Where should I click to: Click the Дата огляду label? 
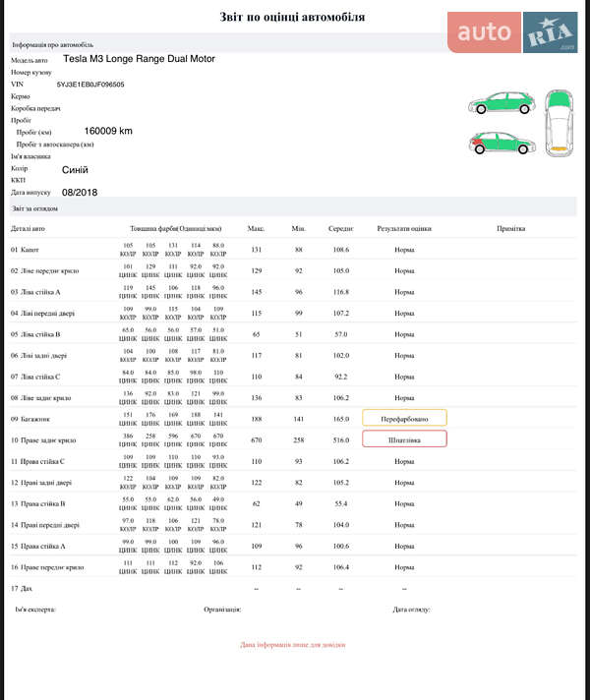point(411,609)
